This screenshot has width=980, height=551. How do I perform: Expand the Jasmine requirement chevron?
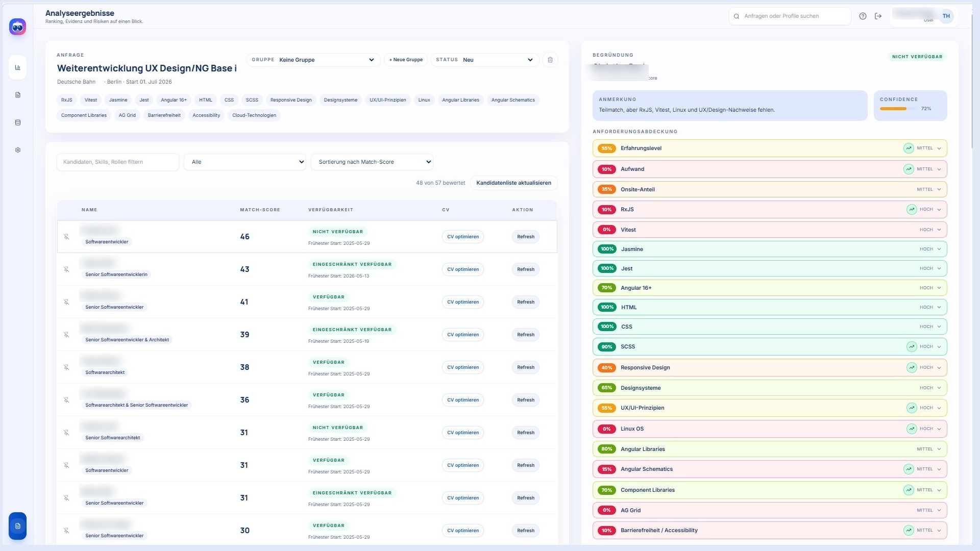939,249
